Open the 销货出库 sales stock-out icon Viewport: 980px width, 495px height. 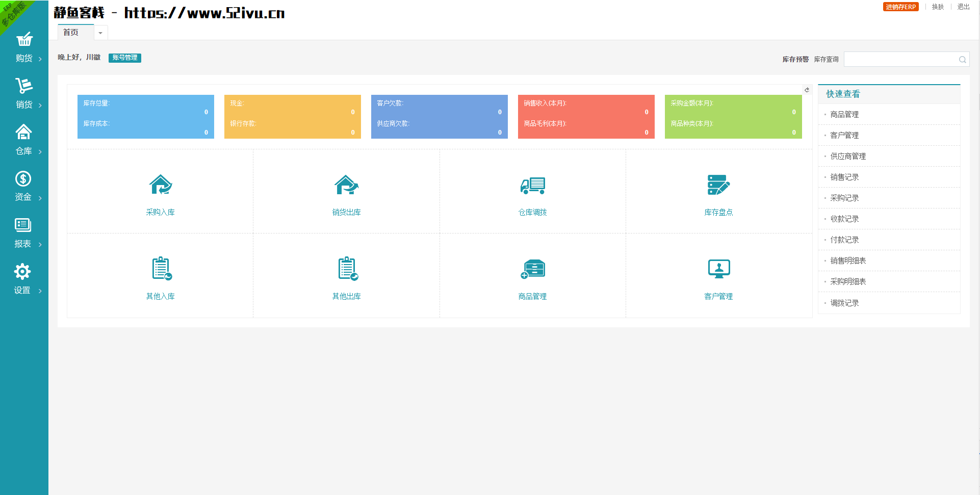tap(347, 185)
